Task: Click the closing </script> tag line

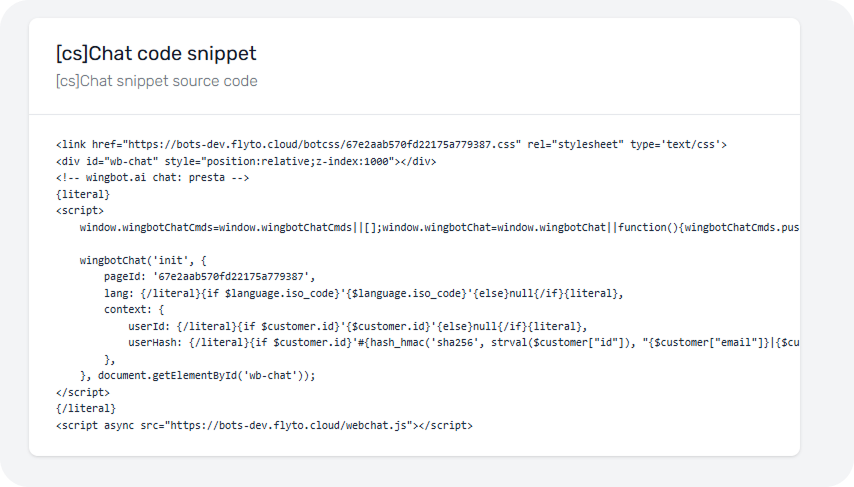Action: [83, 392]
